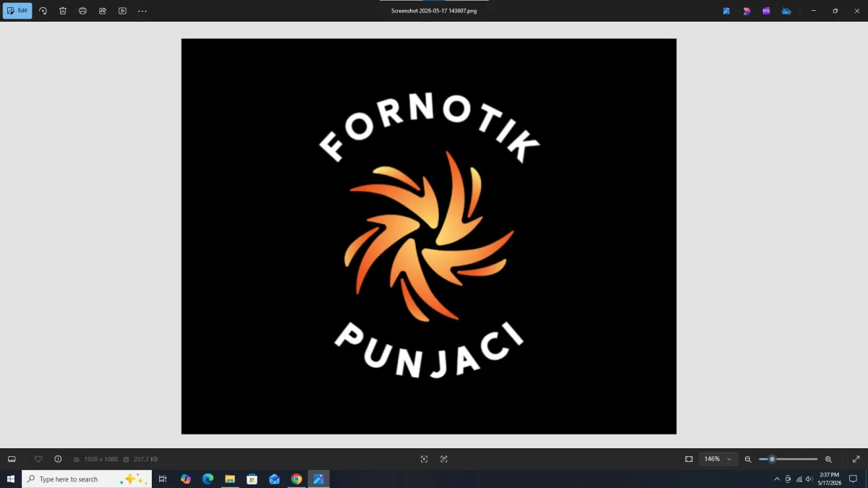Image resolution: width=868 pixels, height=488 pixels.
Task: Start slideshow using the play icon
Action: (122, 11)
